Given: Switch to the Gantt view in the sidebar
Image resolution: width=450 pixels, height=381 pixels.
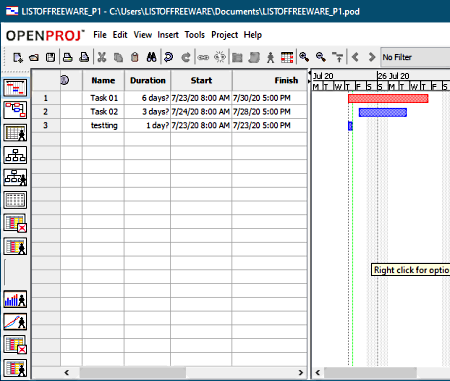Looking at the screenshot, I should pos(15,88).
